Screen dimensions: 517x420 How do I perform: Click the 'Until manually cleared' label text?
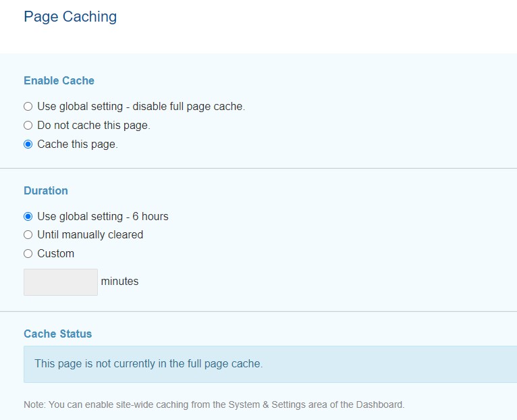coord(90,234)
